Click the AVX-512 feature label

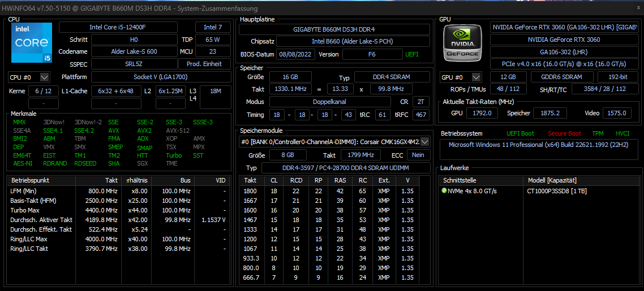click(178, 131)
